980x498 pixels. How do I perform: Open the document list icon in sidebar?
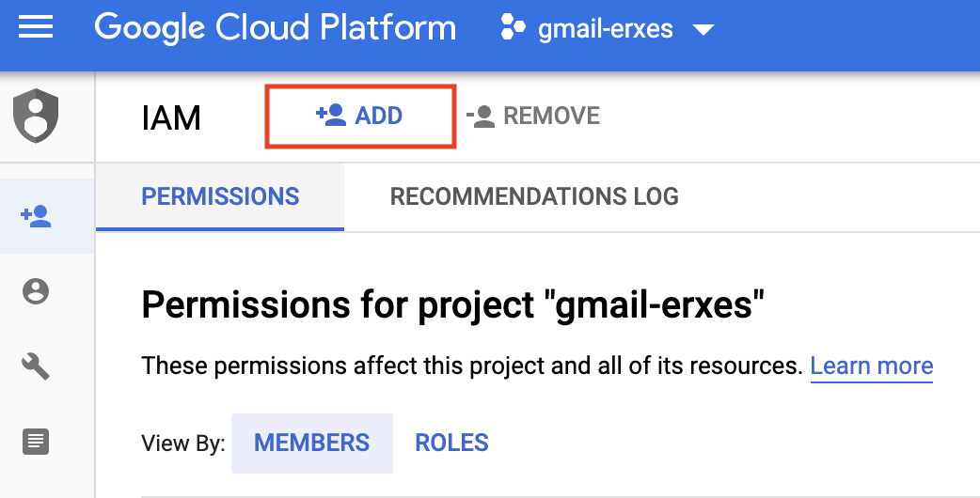point(36,441)
